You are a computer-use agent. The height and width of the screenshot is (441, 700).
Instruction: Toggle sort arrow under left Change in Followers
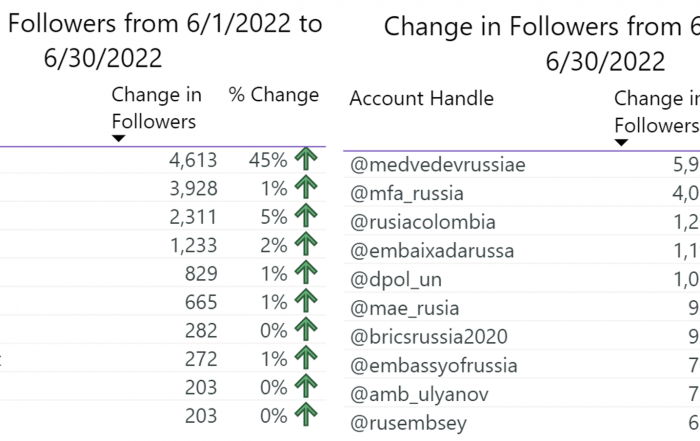point(118,139)
